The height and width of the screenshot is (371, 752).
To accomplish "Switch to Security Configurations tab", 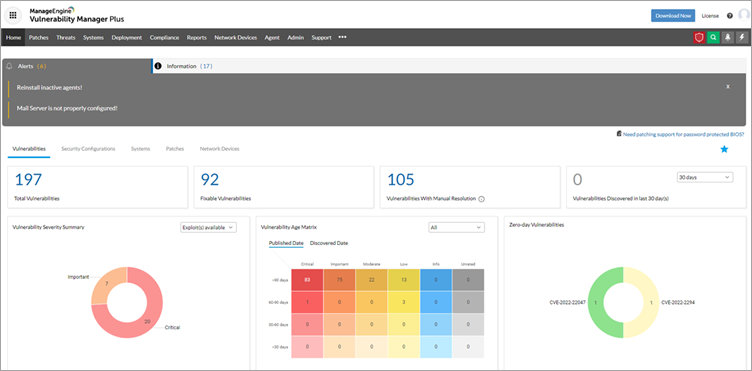I will pos(88,149).
